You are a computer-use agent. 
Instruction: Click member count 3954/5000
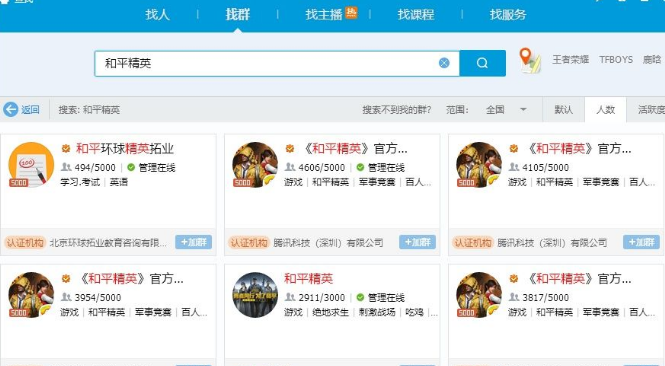coord(98,297)
